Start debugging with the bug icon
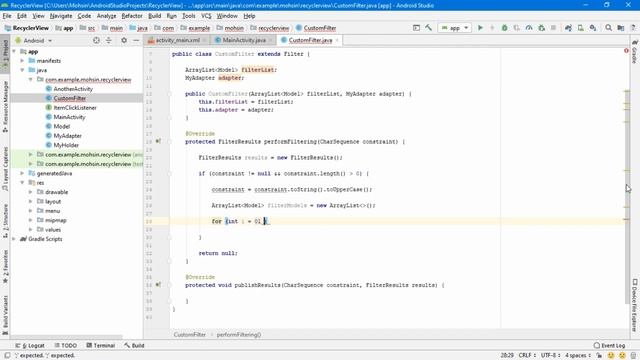 pos(504,28)
